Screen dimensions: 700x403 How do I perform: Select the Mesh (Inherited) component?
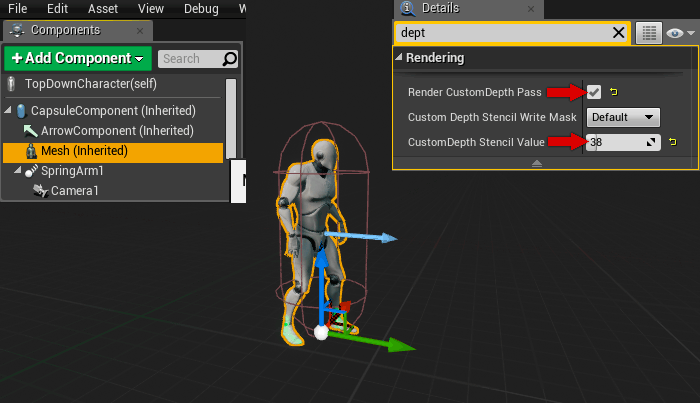pos(113,151)
